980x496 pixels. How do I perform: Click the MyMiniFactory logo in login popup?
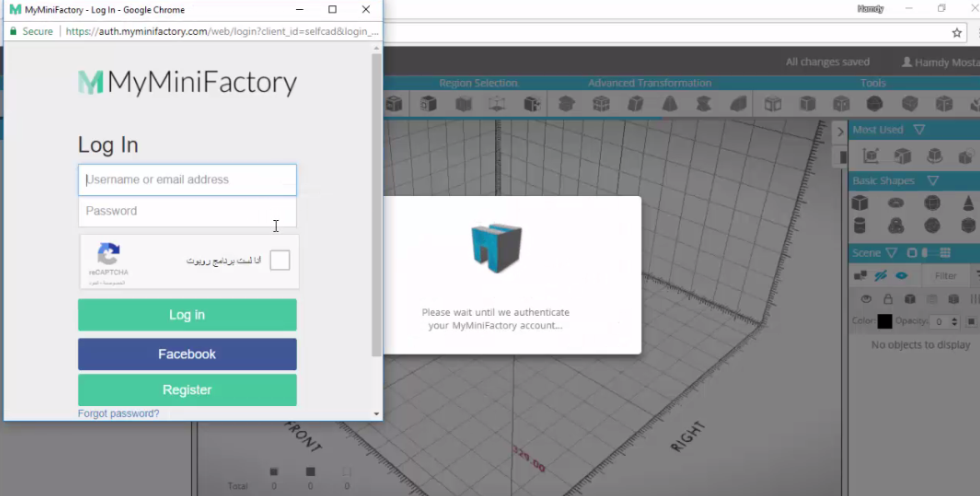[x=187, y=83]
